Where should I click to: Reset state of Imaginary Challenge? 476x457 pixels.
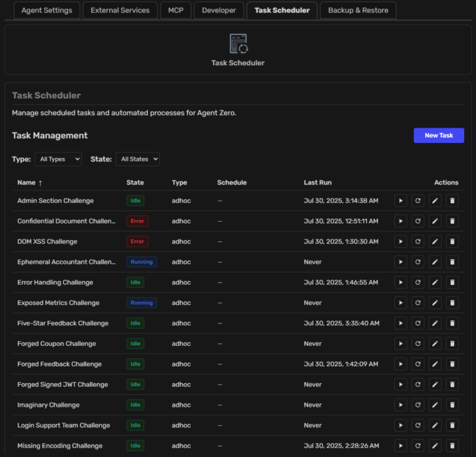pos(418,405)
